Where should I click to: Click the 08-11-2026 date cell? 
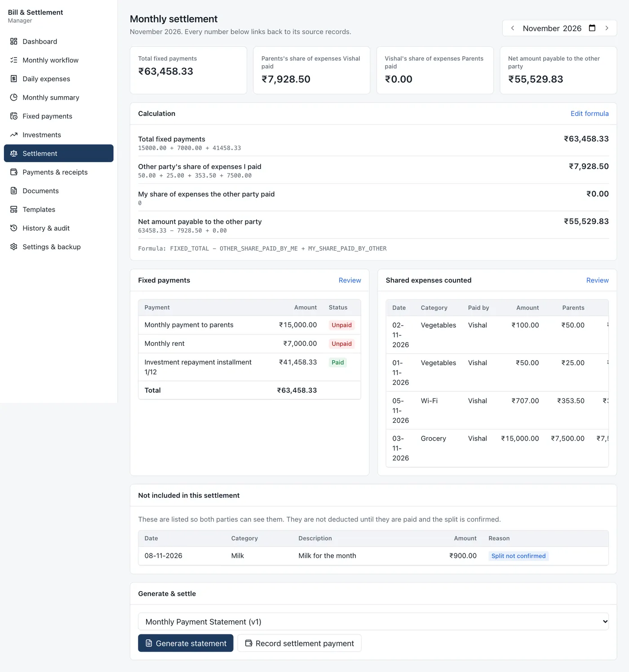point(164,556)
